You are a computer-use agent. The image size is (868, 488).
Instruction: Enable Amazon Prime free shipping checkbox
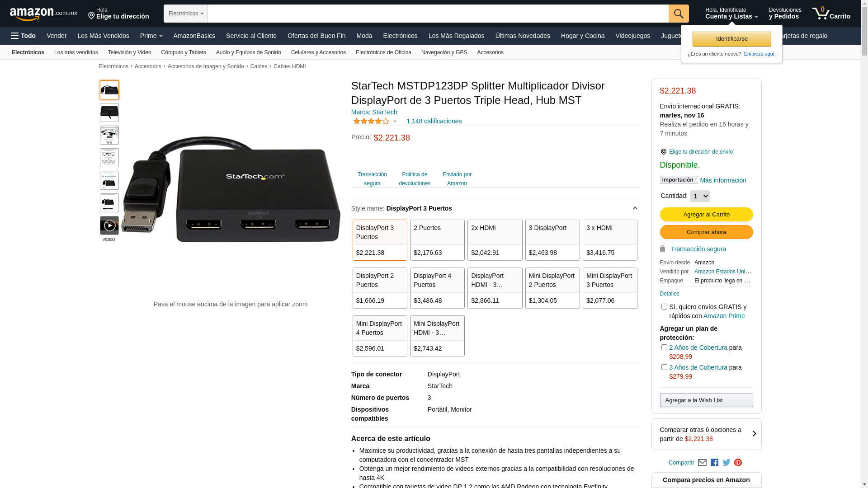click(664, 307)
